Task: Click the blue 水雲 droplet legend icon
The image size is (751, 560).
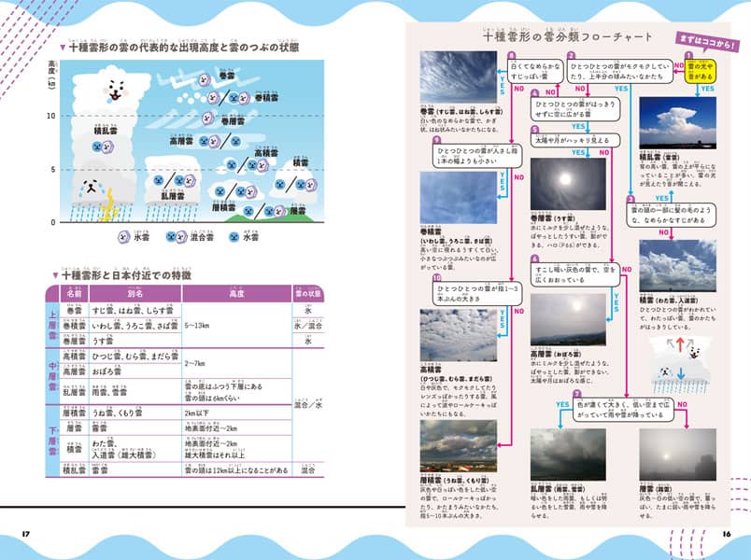Action: point(234,236)
